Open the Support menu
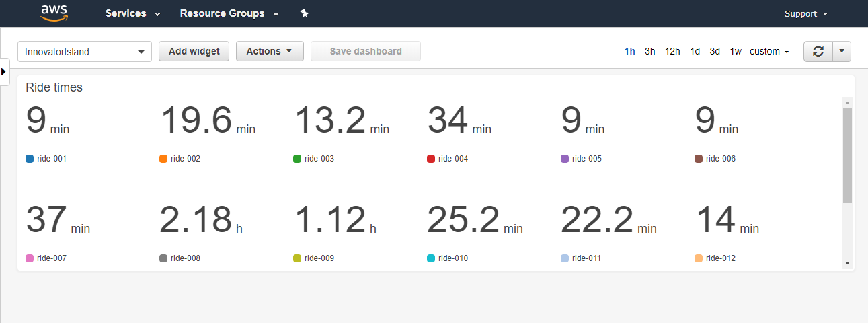The width and height of the screenshot is (868, 323). [806, 13]
